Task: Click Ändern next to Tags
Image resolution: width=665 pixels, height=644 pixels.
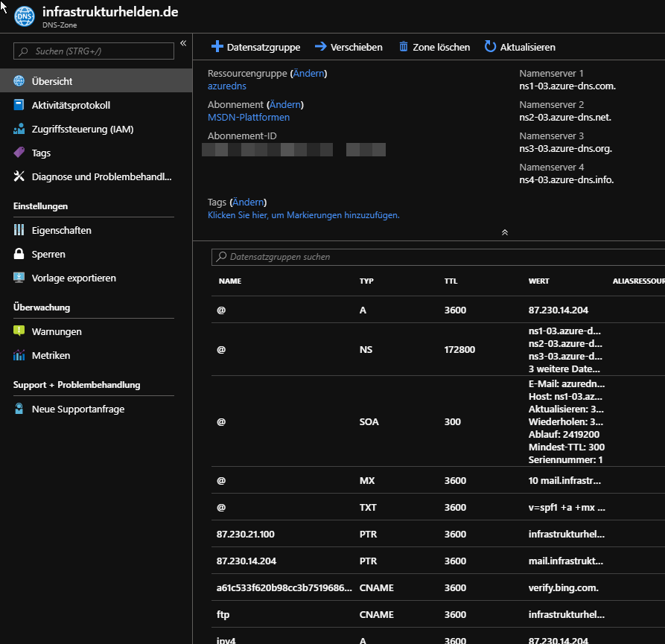Action: [x=248, y=202]
